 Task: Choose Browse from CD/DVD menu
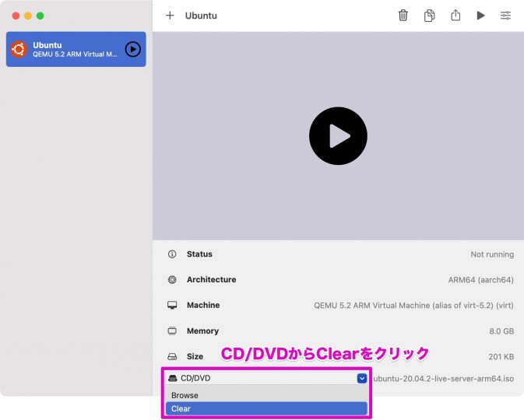tap(266, 395)
